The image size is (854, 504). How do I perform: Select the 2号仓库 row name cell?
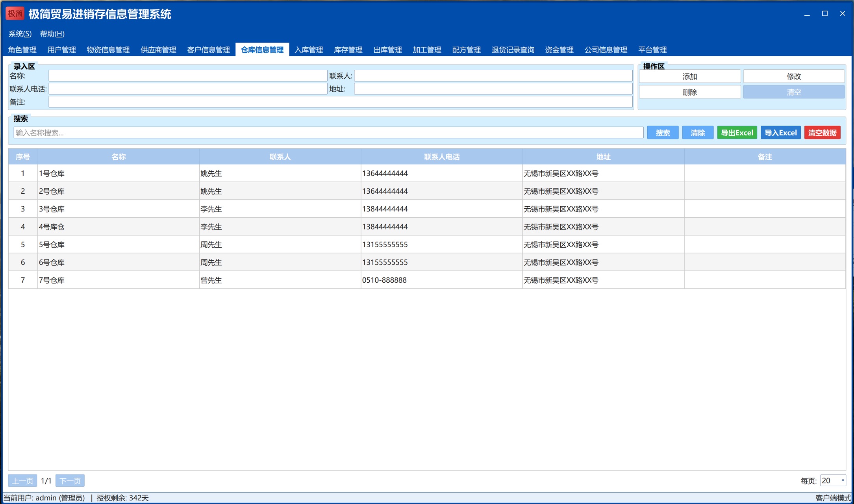(x=119, y=191)
